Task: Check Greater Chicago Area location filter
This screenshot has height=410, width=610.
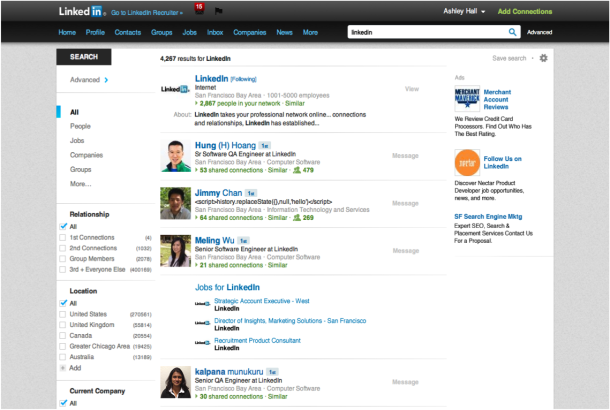Action: pyautogui.click(x=63, y=346)
